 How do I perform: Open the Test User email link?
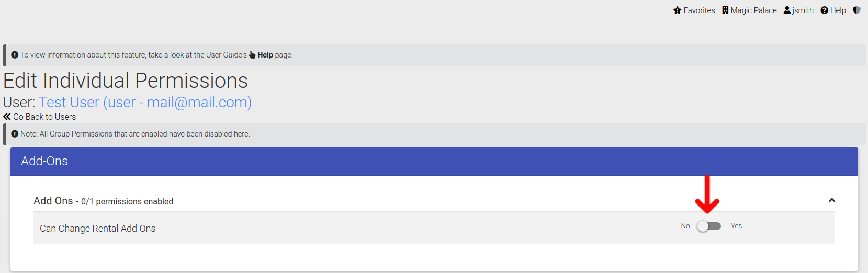(145, 102)
